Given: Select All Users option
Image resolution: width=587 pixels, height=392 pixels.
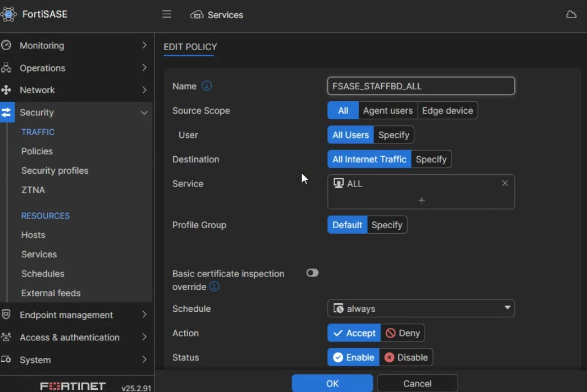Looking at the screenshot, I should [x=350, y=135].
